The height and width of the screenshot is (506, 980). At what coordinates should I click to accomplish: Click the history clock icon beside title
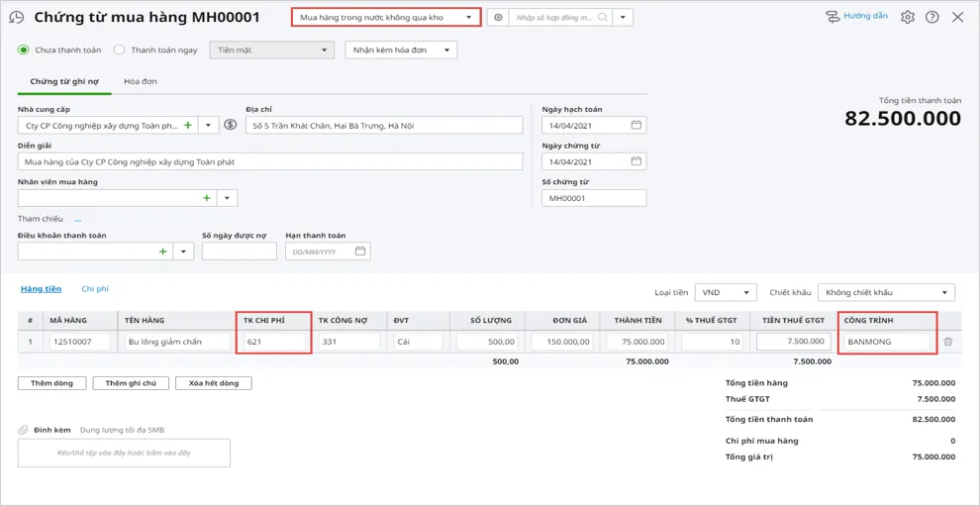tap(17, 18)
